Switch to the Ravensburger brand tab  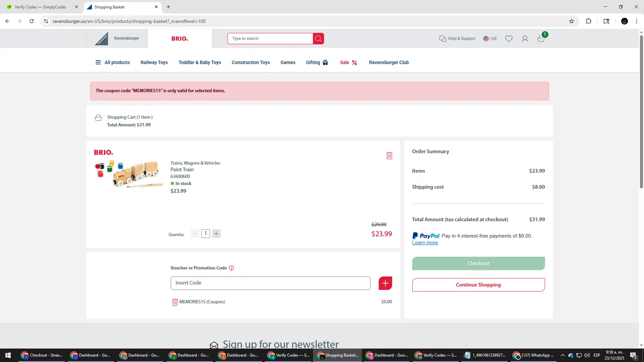click(117, 39)
